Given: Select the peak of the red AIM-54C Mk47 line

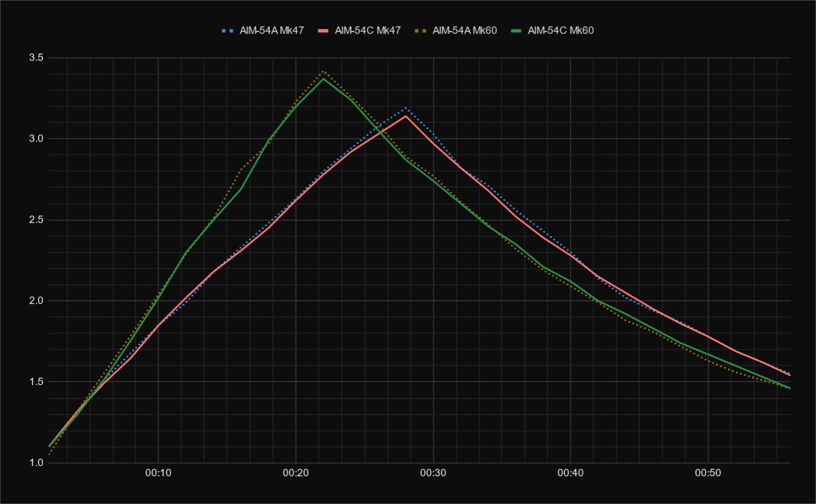Looking at the screenshot, I should pos(405,116).
